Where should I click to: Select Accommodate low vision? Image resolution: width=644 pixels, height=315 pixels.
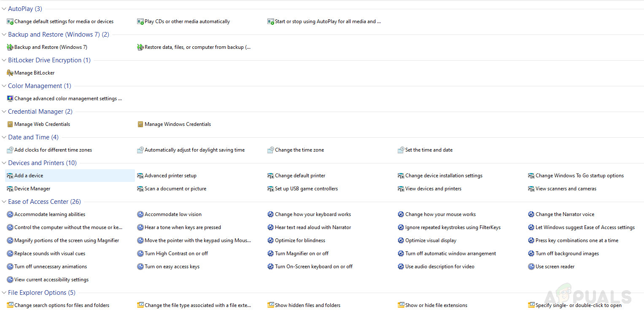[173, 214]
